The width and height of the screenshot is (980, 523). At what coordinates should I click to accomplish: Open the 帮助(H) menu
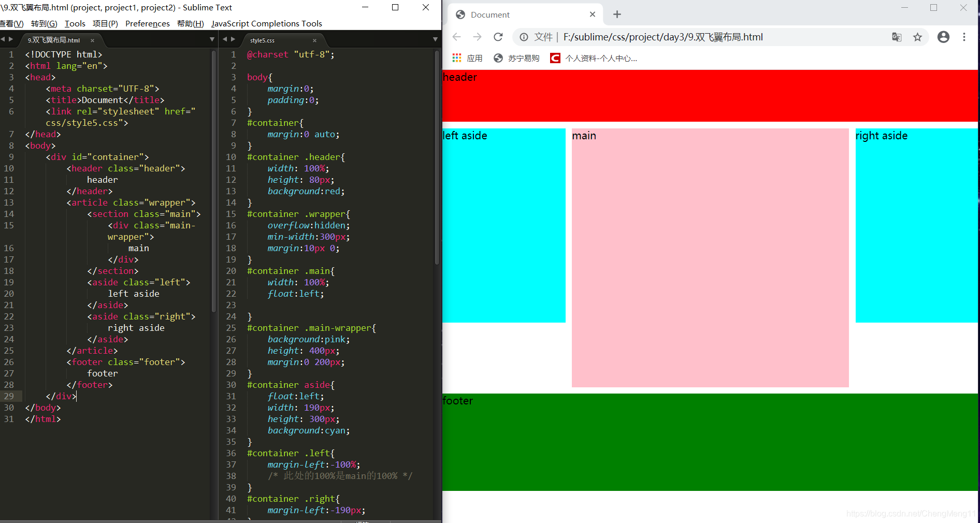tap(190, 23)
